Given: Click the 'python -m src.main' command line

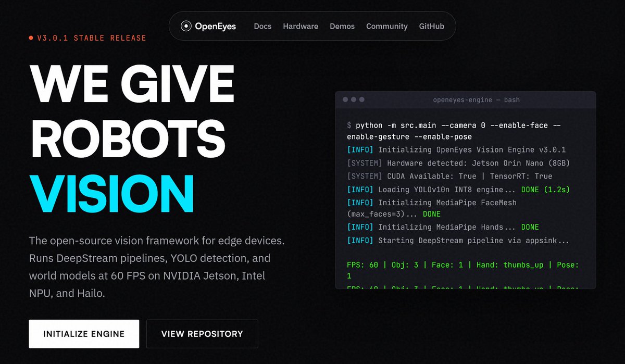Looking at the screenshot, I should point(454,131).
